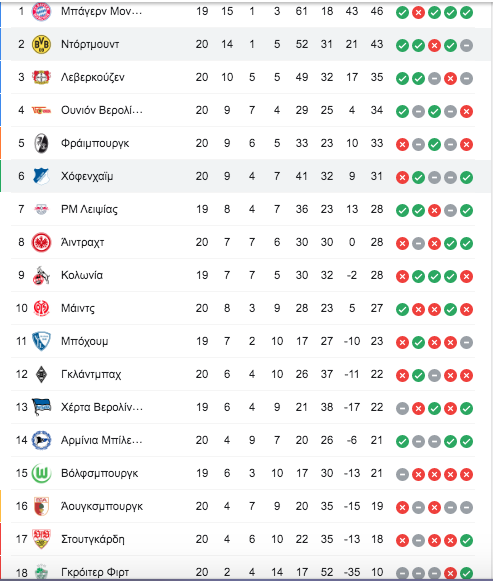Click Dortmund's last grey draw indicator
493x581 pixels.
[x=466, y=46]
